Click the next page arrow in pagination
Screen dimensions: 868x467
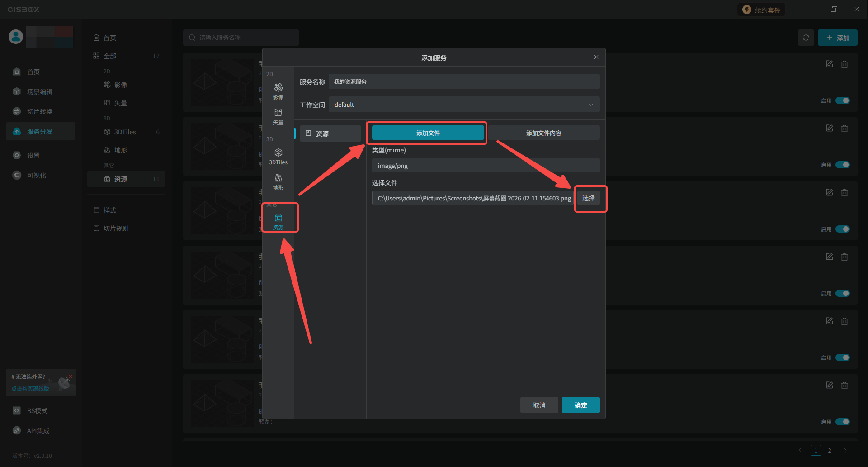click(x=845, y=450)
